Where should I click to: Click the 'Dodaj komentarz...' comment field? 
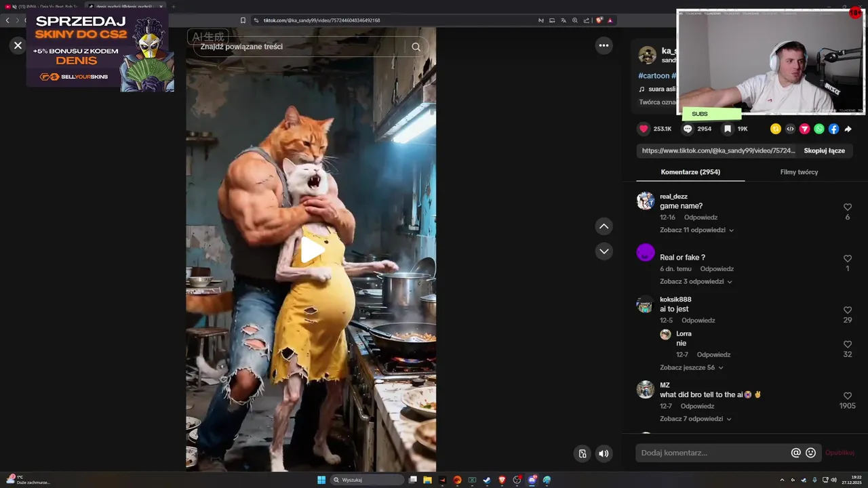click(x=712, y=453)
